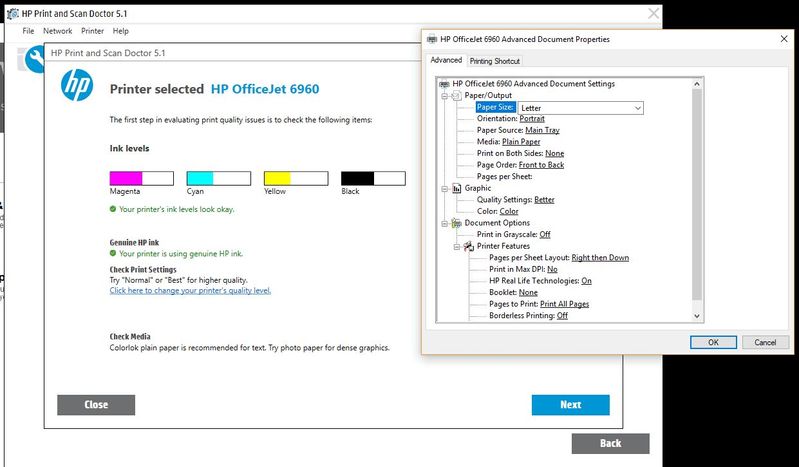Click the blue Next button
Screen dimensions: 799x467
571,405
